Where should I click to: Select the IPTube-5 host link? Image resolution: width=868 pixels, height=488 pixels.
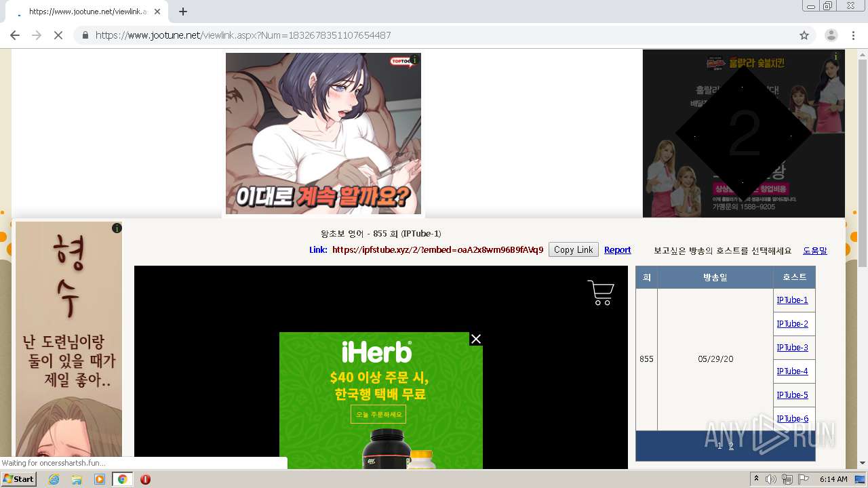tap(792, 395)
